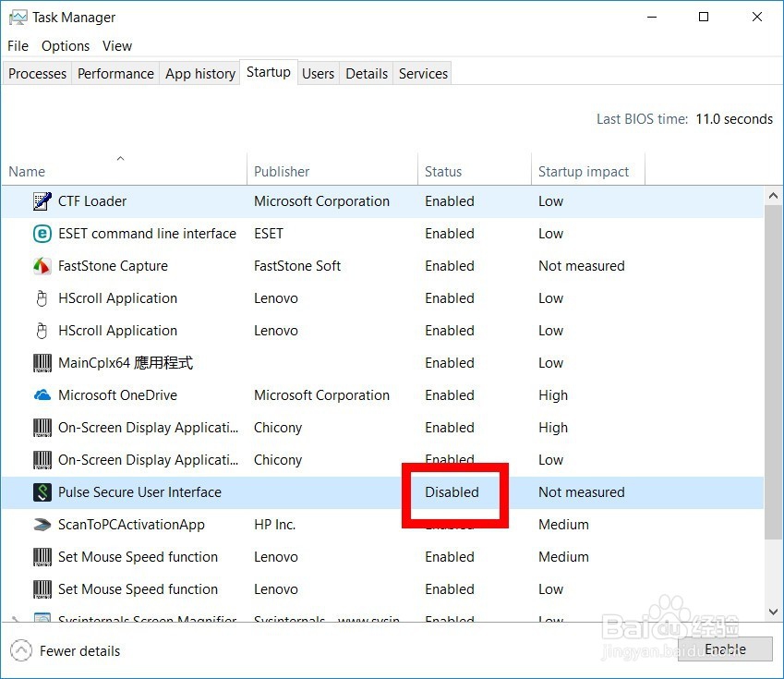Close the Task Manager window
Image resolution: width=784 pixels, height=679 pixels.
point(757,17)
